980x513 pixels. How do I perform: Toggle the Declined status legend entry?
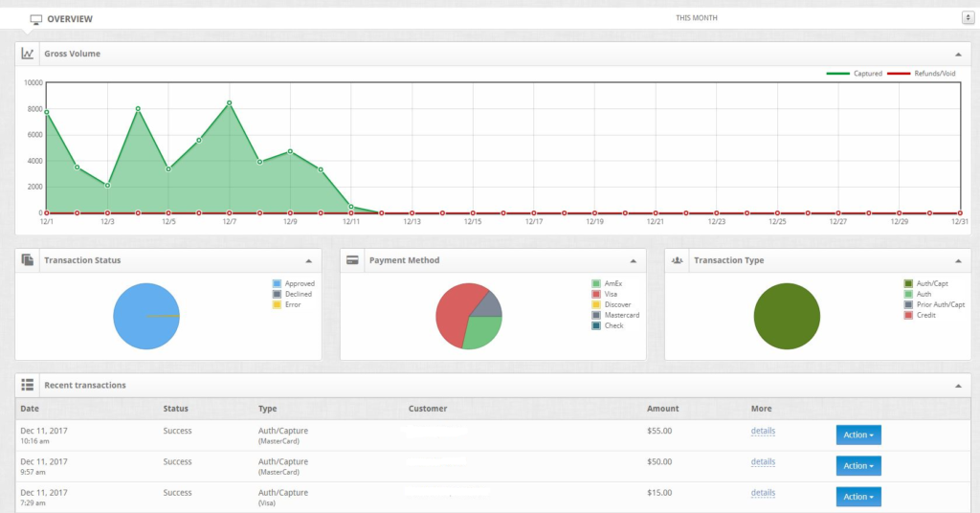tap(292, 294)
